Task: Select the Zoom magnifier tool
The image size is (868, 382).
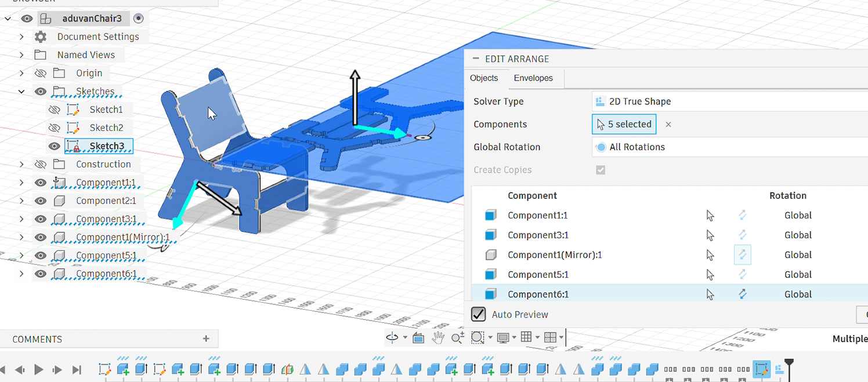Action: [x=457, y=337]
